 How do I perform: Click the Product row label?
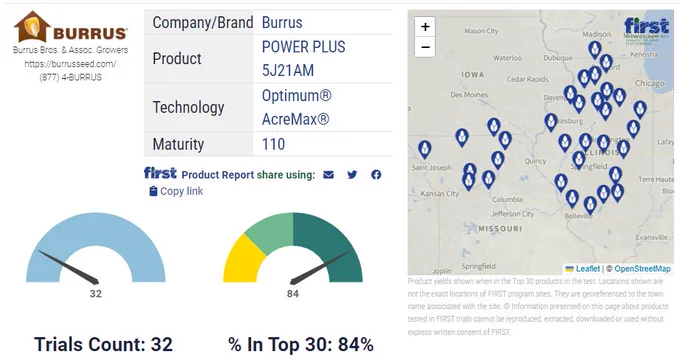pyautogui.click(x=177, y=59)
